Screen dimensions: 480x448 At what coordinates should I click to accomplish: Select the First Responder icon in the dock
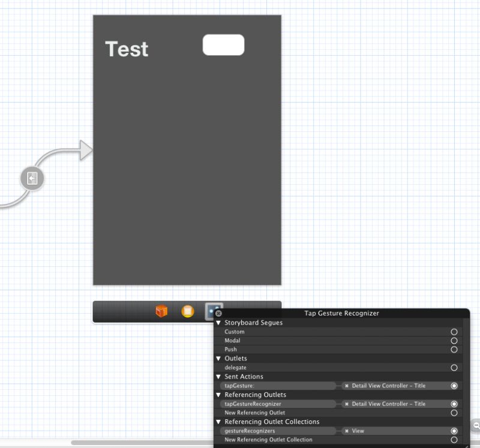pos(187,311)
